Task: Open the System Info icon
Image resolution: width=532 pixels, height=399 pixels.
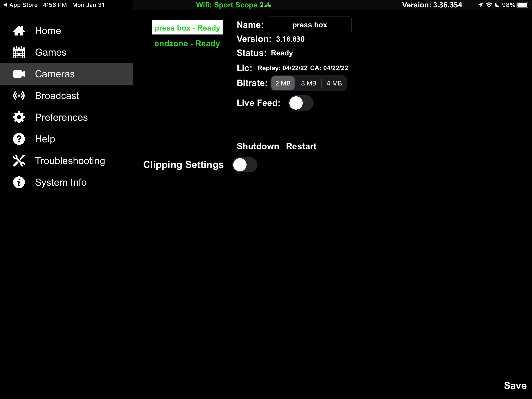Action: 19,182
